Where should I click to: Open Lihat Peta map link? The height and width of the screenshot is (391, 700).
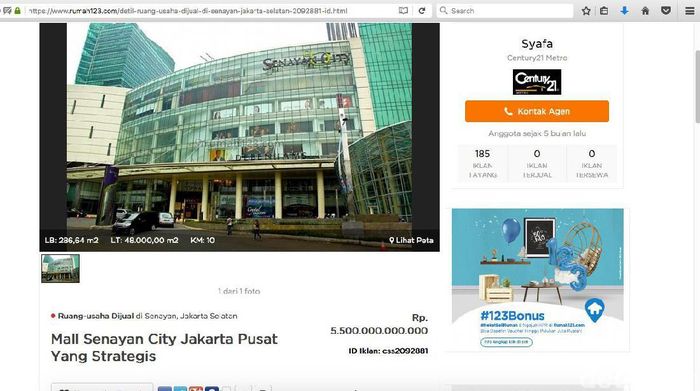click(411, 240)
